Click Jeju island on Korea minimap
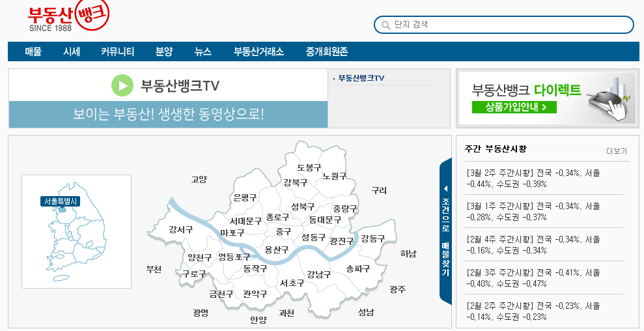 coord(62,278)
